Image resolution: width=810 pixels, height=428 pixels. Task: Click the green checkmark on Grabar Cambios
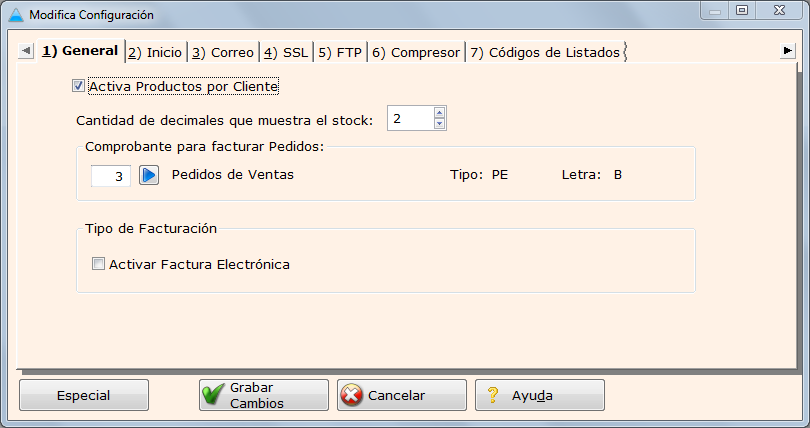[213, 395]
